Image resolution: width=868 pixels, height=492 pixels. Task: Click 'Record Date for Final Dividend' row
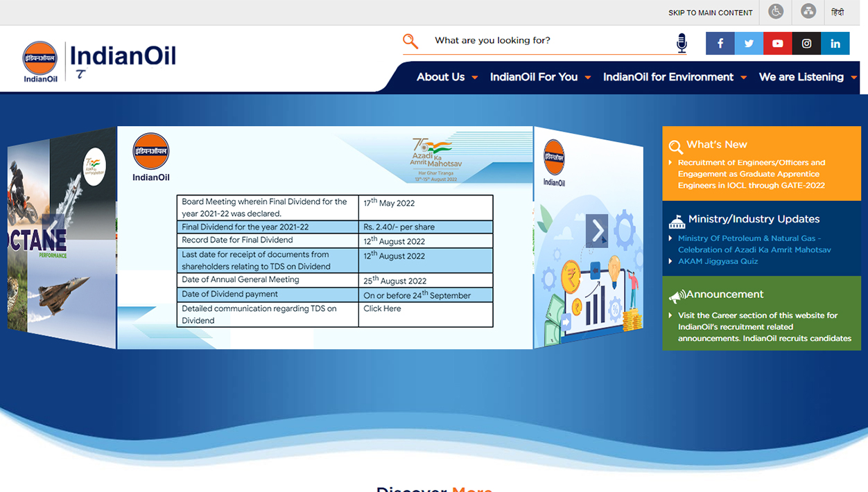click(335, 240)
